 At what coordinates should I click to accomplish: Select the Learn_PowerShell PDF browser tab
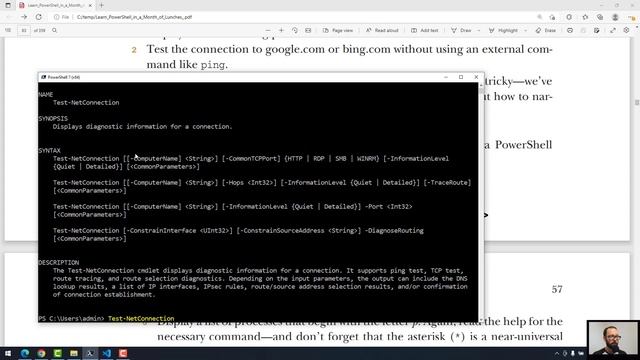pos(55,5)
